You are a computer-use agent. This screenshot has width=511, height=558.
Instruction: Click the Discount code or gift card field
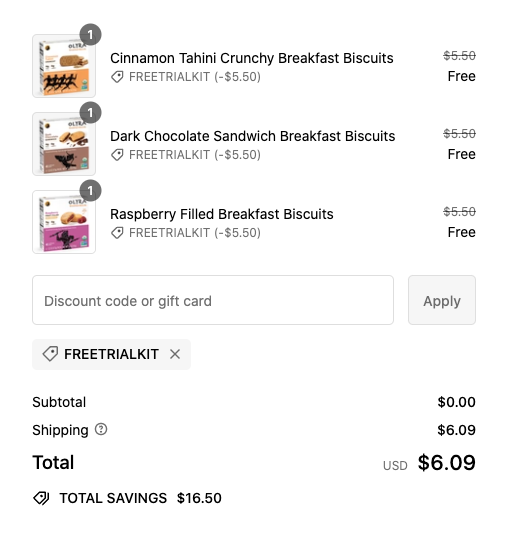[x=213, y=300]
